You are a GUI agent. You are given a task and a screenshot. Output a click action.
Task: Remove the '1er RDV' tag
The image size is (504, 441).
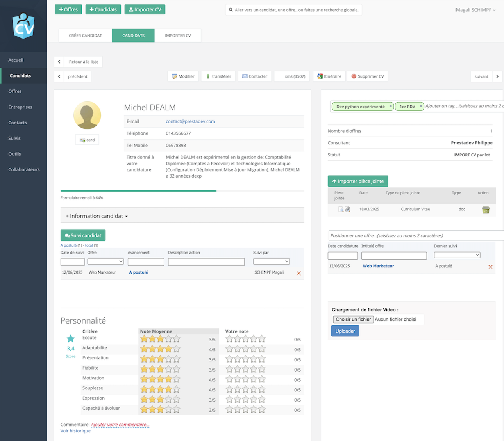click(x=421, y=106)
